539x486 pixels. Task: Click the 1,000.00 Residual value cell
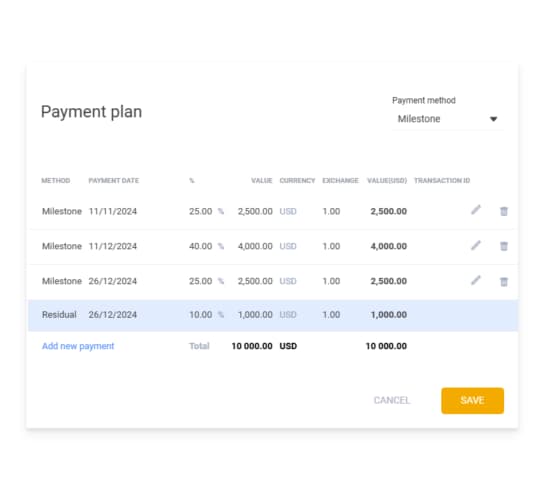255,314
